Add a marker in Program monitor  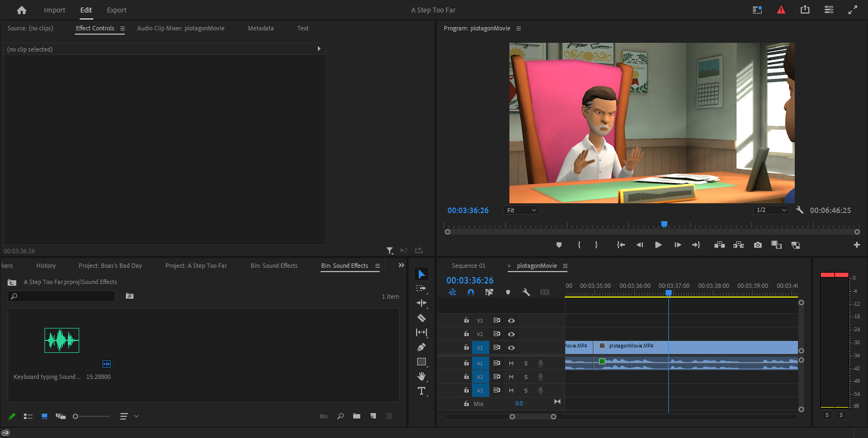tap(559, 245)
